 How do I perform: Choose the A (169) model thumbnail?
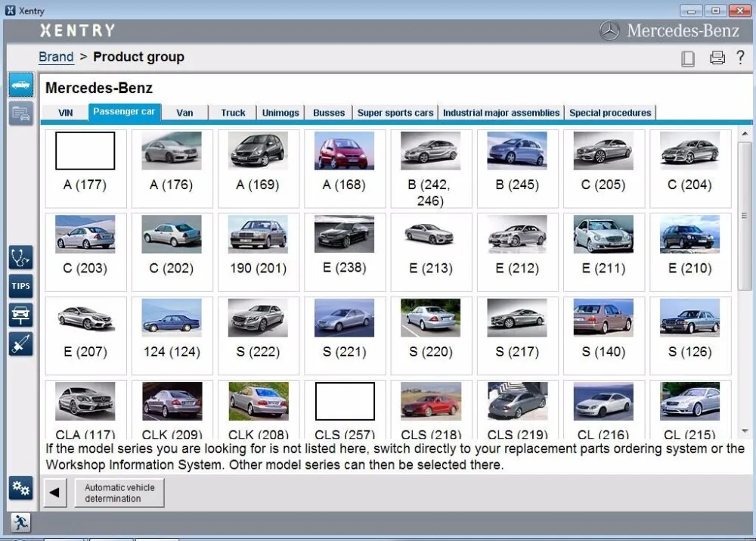point(258,151)
